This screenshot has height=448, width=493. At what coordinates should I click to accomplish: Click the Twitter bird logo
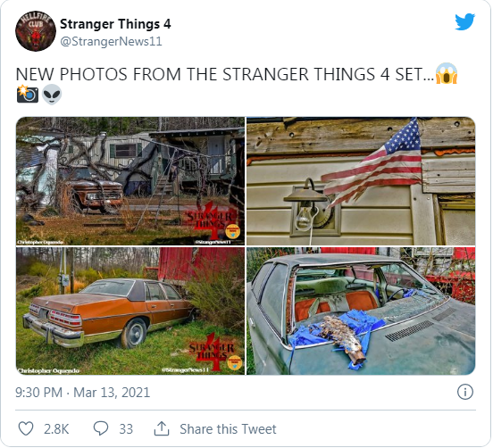pos(465,21)
